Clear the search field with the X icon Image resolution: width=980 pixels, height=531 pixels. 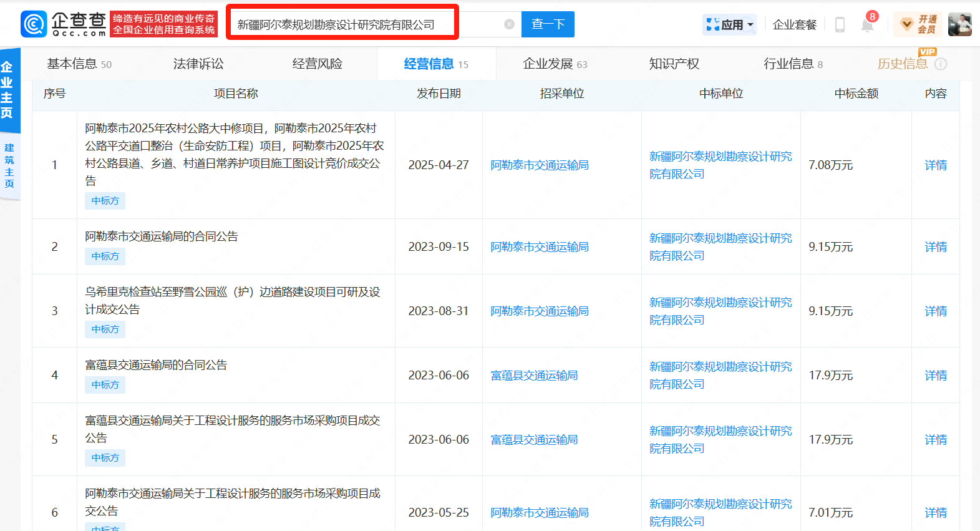[x=509, y=24]
